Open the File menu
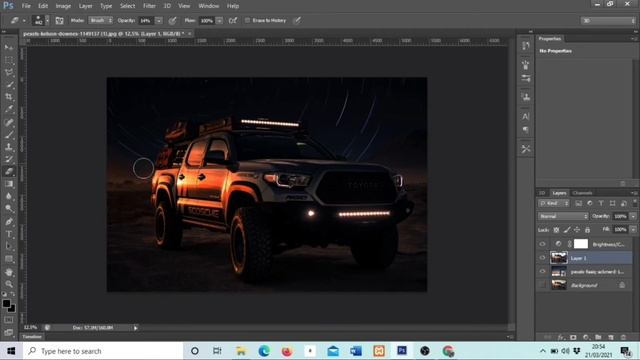Screen dimensions: 640x360 point(26,6)
